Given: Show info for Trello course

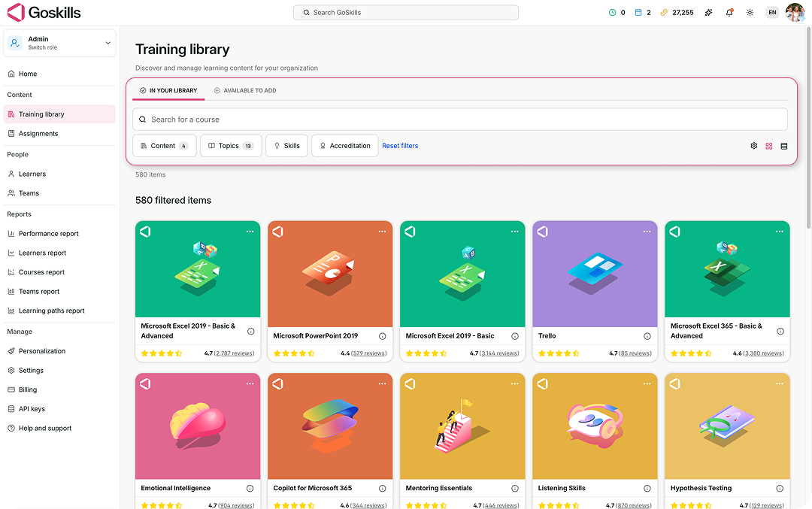Looking at the screenshot, I should pos(647,336).
